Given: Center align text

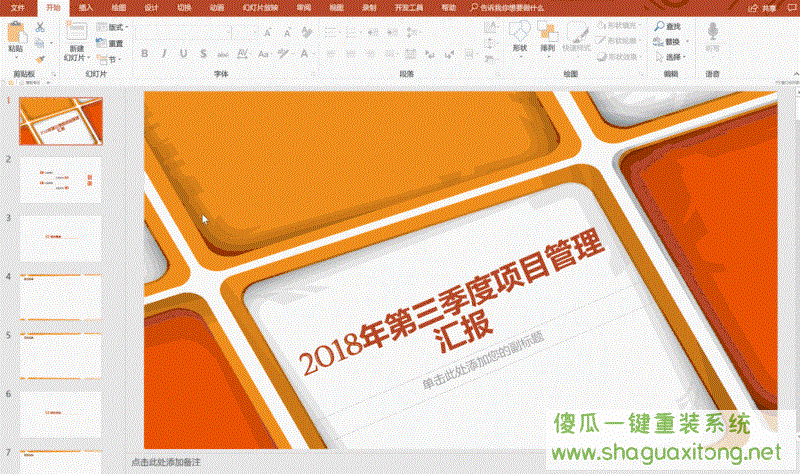Looking at the screenshot, I should 351,54.
